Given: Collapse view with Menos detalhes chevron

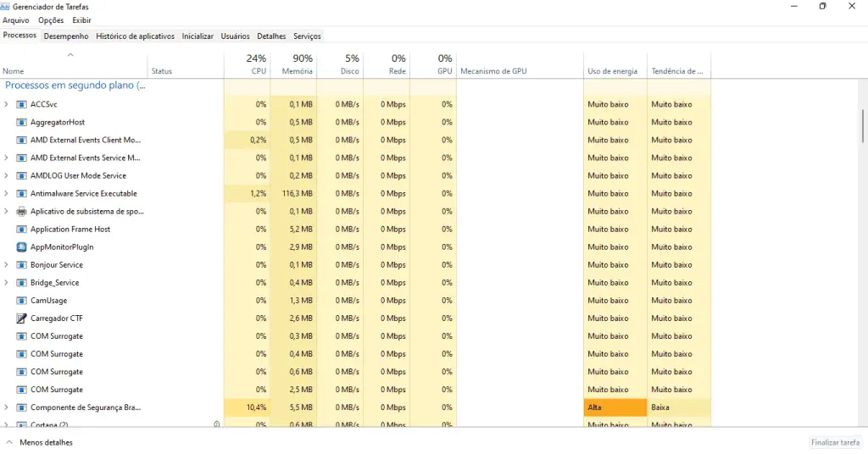Looking at the screenshot, I should 9,442.
